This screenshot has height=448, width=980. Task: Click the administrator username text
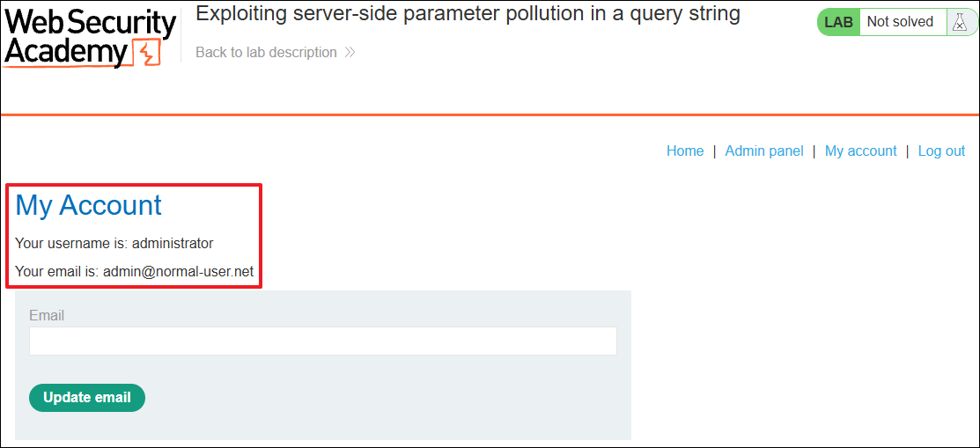[173, 244]
